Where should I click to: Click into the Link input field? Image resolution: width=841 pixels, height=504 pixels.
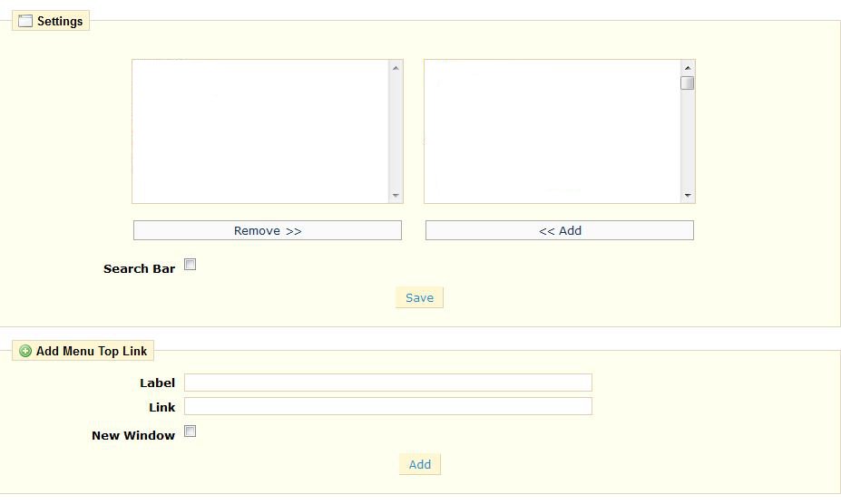tap(387, 406)
